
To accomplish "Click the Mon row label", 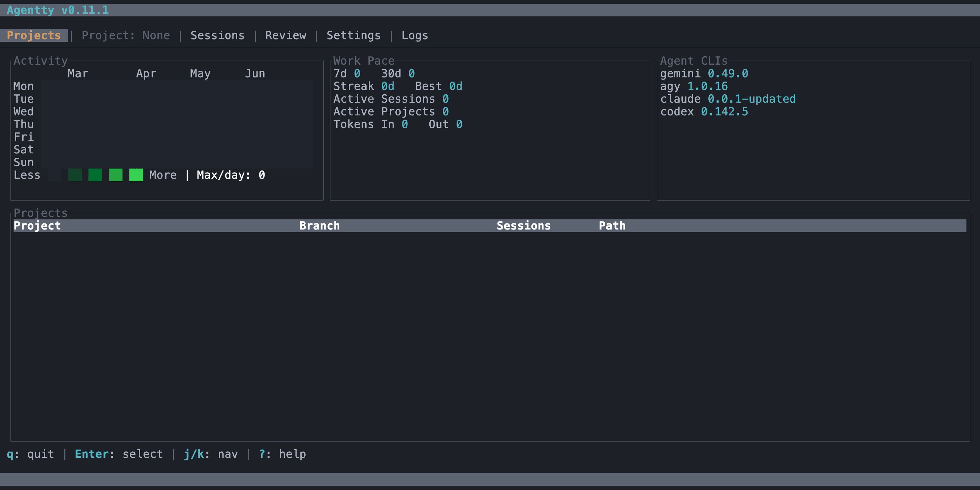I will coord(24,86).
